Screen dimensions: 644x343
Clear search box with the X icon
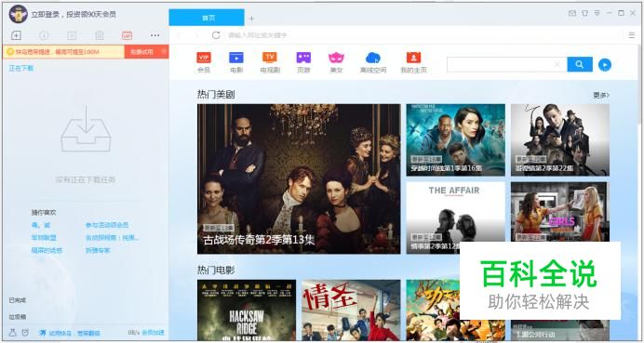coord(557,64)
